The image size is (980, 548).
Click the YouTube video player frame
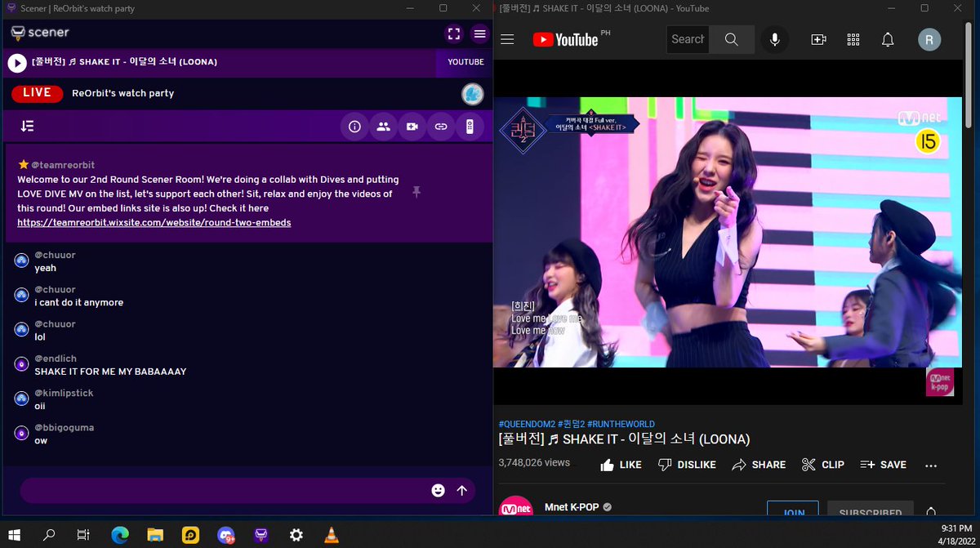click(728, 232)
